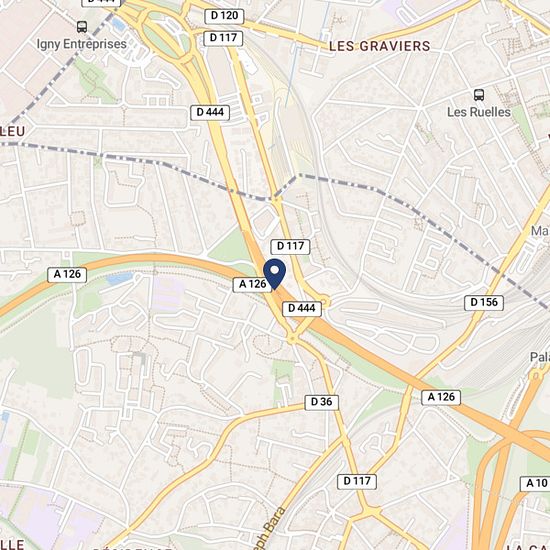Click the D 156 road shield

(484, 302)
